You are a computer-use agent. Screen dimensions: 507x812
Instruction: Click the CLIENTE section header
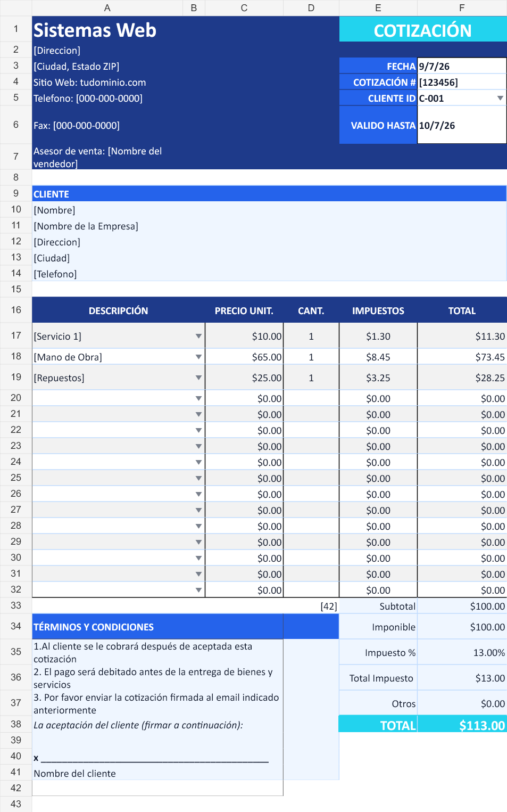tap(269, 194)
